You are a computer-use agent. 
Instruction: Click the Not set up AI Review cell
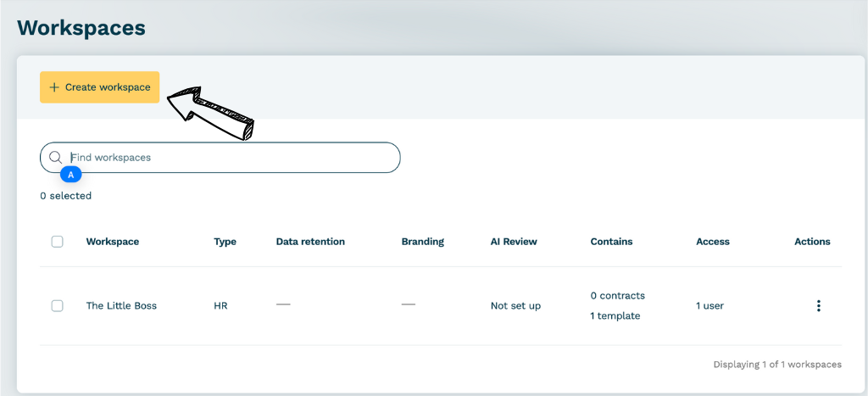point(515,306)
